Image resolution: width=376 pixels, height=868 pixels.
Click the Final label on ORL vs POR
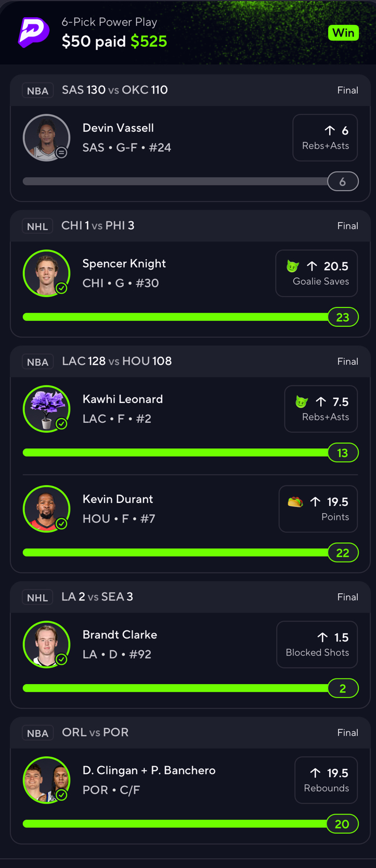(347, 732)
